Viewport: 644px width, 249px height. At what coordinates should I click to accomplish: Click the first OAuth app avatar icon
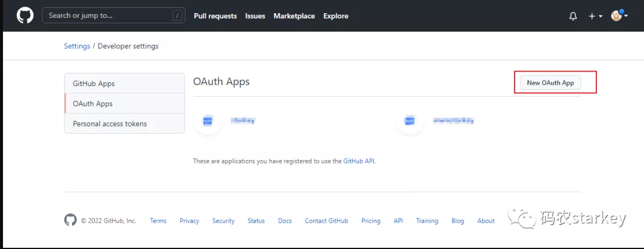coord(208,121)
